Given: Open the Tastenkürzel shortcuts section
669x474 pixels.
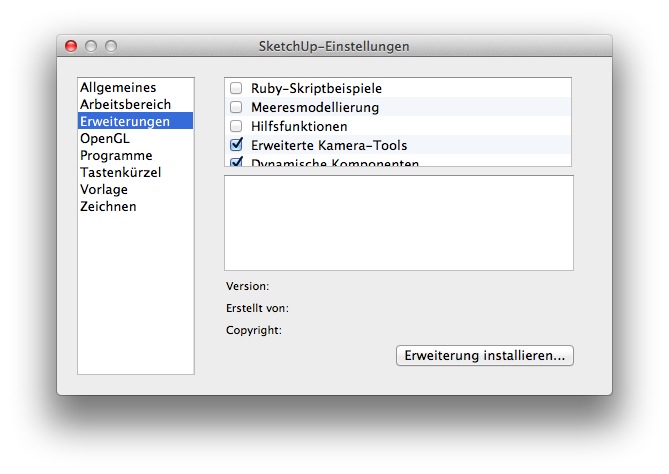Looking at the screenshot, I should (120, 173).
